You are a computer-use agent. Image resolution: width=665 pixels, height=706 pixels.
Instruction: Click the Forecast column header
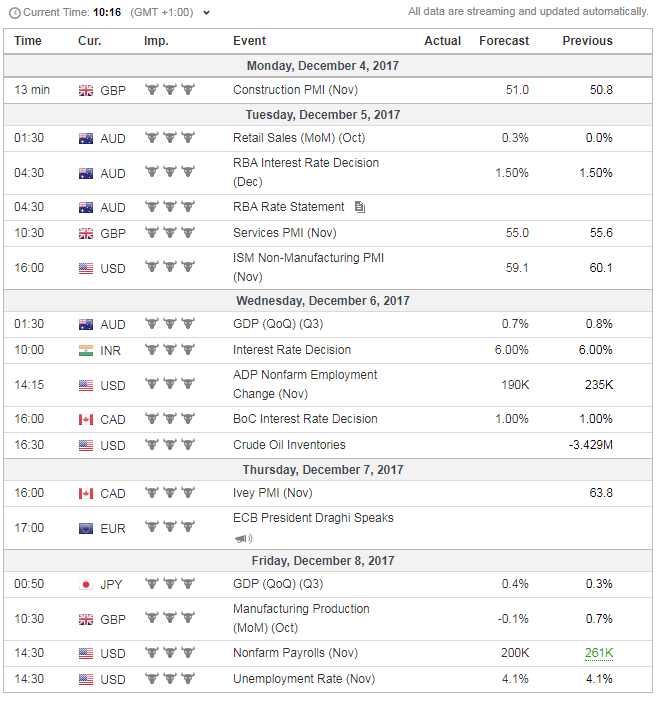point(503,41)
